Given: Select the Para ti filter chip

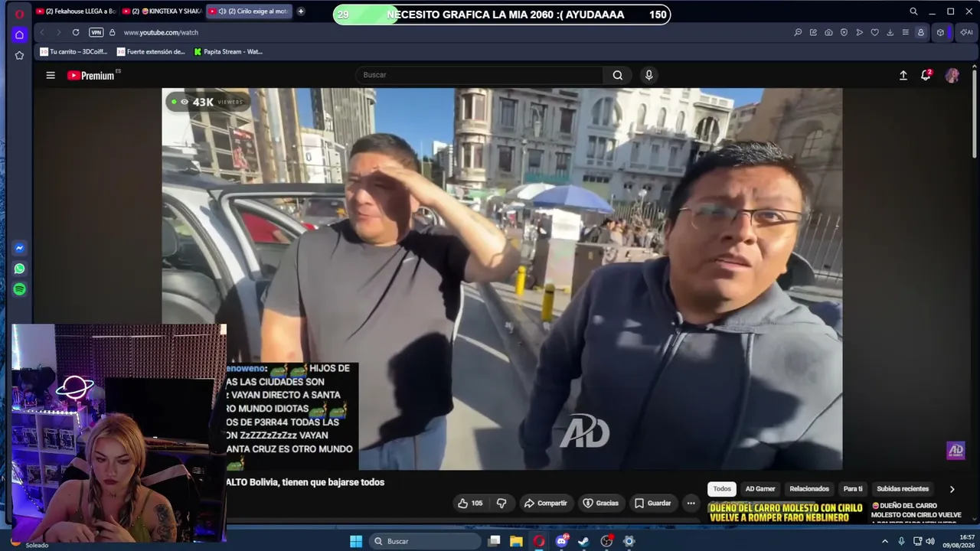Looking at the screenshot, I should click(x=853, y=489).
